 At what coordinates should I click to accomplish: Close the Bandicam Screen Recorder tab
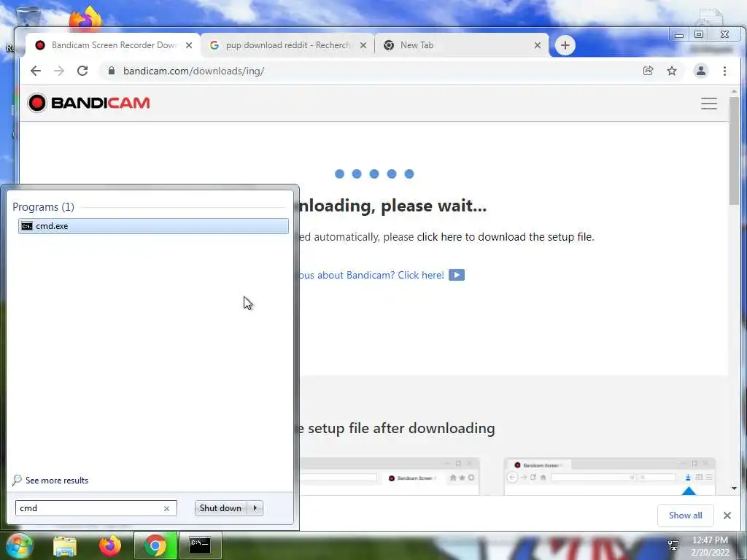pyautogui.click(x=189, y=45)
